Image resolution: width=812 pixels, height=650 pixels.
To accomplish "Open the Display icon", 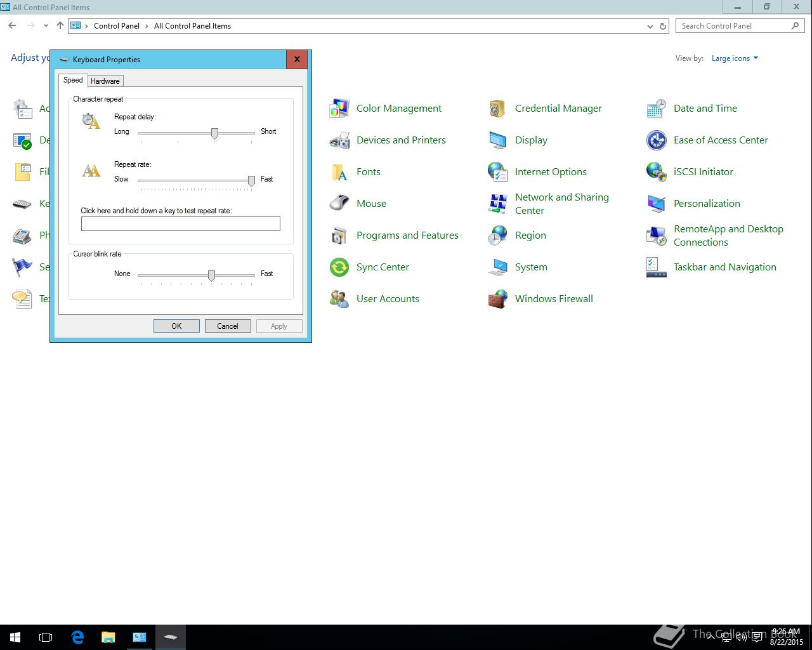I will click(498, 140).
